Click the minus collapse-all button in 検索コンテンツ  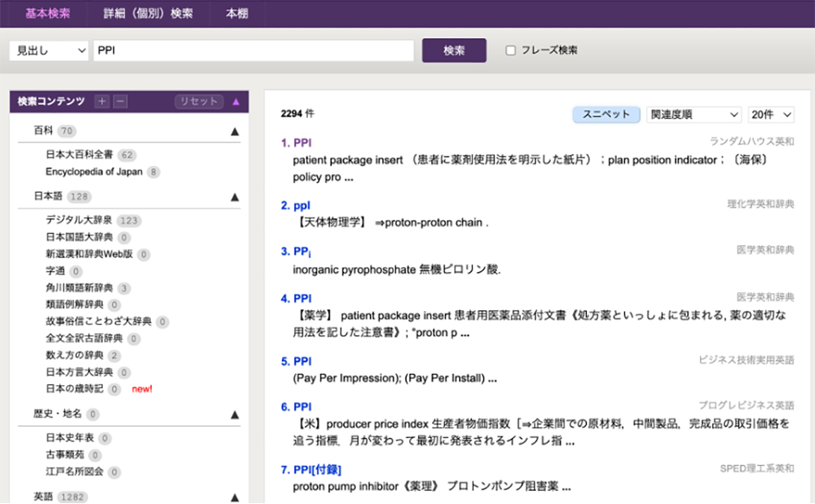click(x=121, y=101)
